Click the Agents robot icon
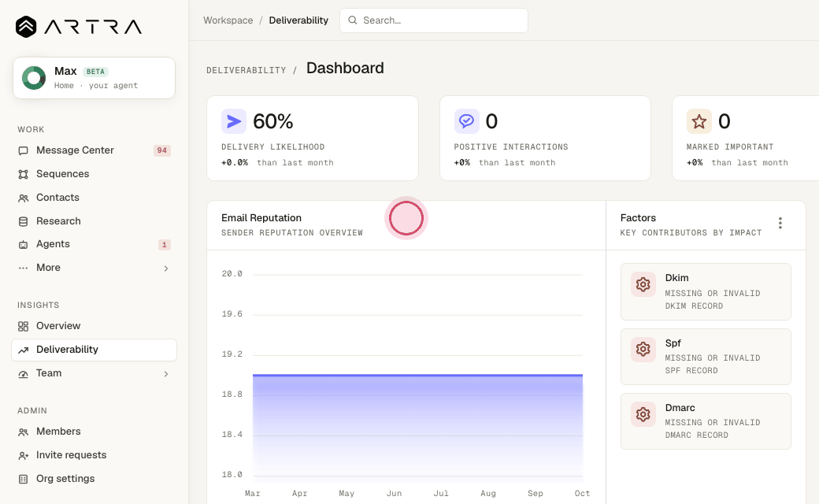The height and width of the screenshot is (504, 819). 23,244
